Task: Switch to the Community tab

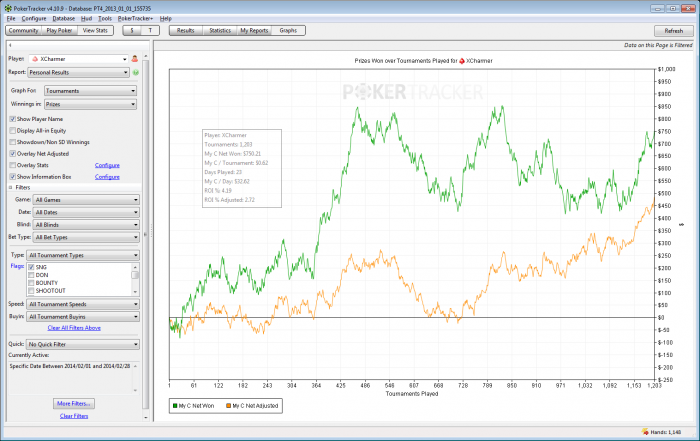Action: click(x=24, y=30)
